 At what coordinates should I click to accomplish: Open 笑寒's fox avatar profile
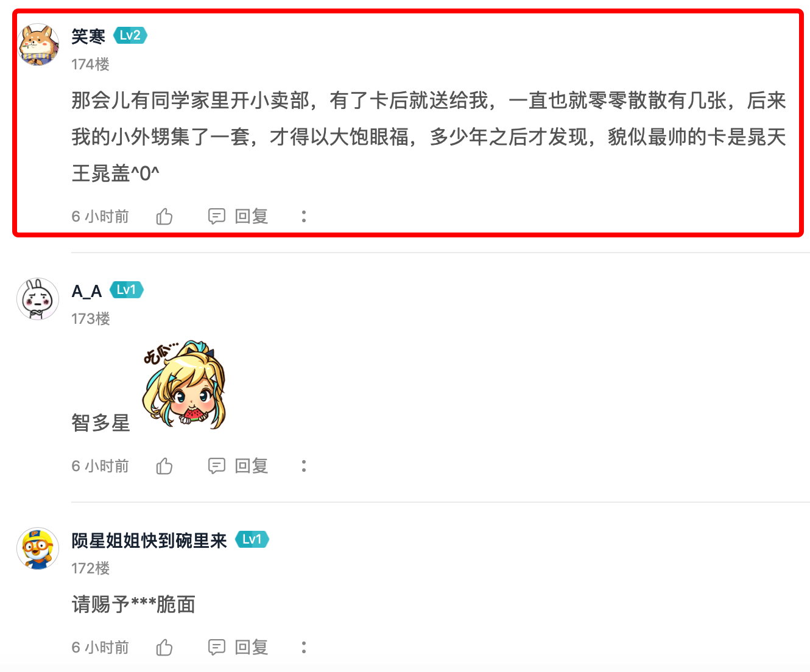pos(38,44)
